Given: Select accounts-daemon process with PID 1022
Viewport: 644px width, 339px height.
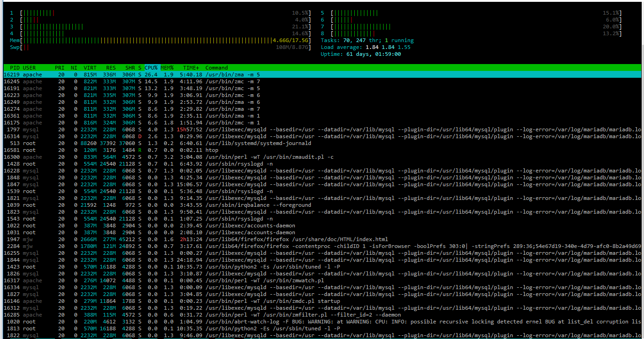Looking at the screenshot, I should (322, 226).
